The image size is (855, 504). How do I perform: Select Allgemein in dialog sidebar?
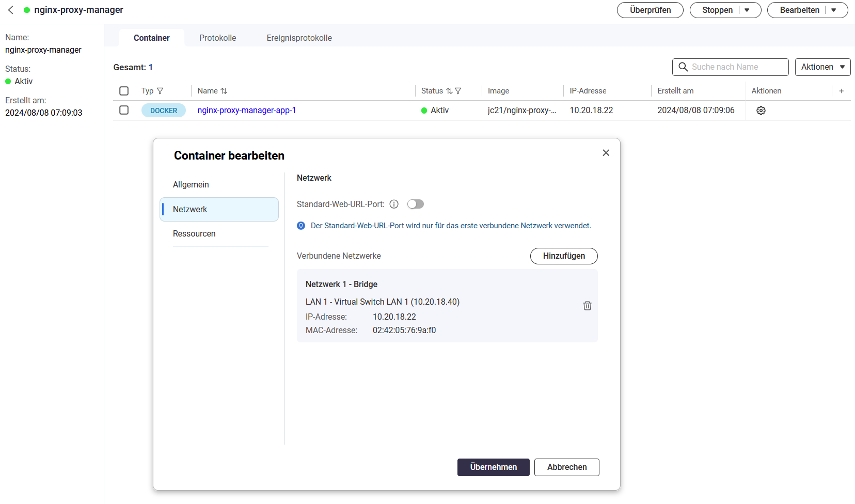click(x=219, y=185)
